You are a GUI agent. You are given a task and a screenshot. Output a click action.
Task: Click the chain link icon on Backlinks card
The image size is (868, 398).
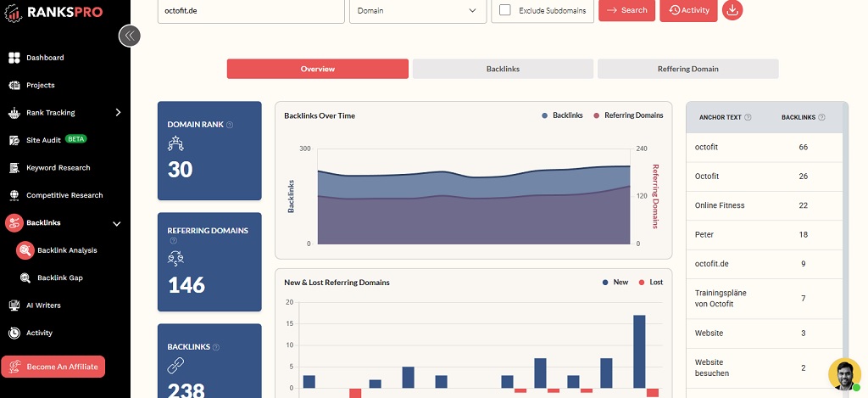(x=175, y=366)
